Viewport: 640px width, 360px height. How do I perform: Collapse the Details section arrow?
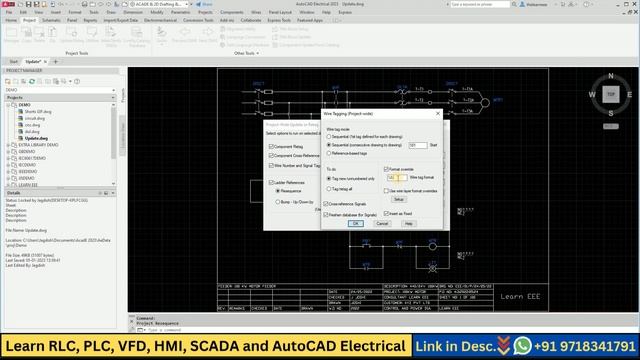[113, 193]
